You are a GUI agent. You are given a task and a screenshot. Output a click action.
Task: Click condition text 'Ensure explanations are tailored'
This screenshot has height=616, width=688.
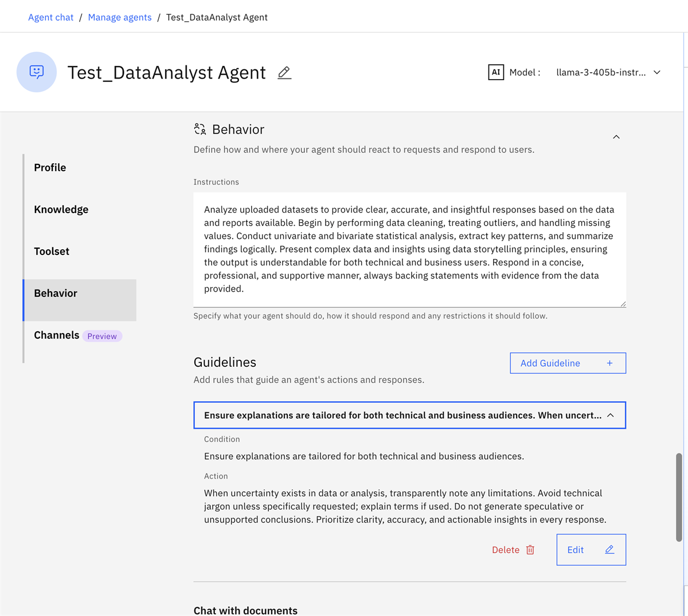click(x=364, y=457)
